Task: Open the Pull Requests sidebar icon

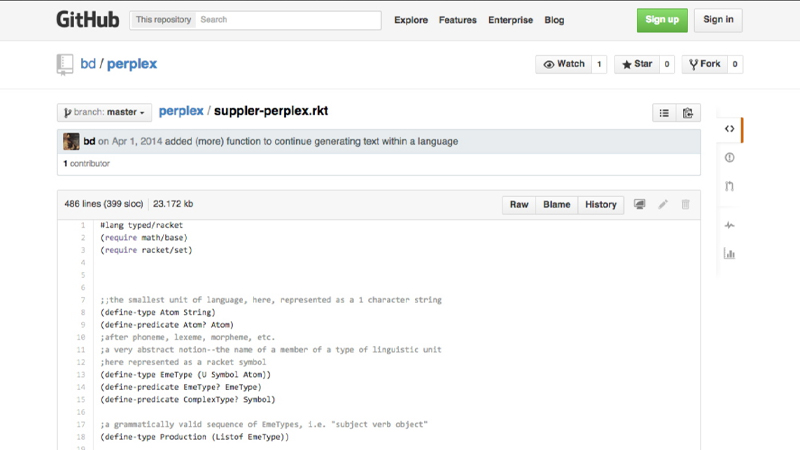Action: coord(730,186)
